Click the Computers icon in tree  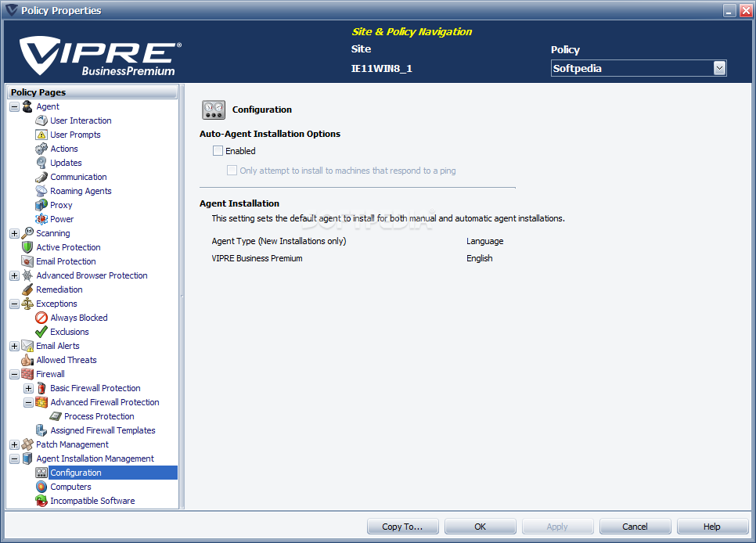(41, 487)
